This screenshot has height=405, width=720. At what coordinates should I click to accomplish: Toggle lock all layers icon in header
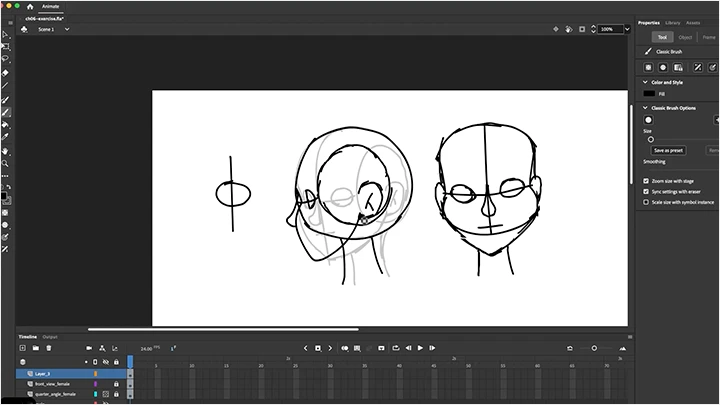(x=116, y=362)
